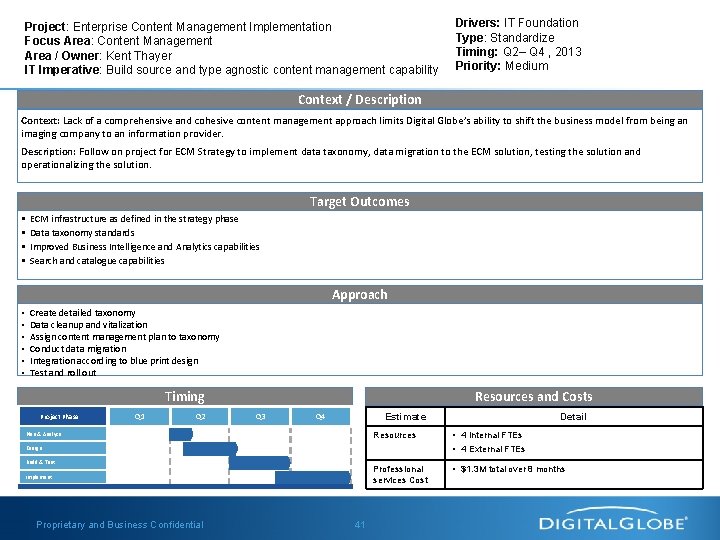Image resolution: width=720 pixels, height=540 pixels.
Task: Click the DigitalGlobe logo in the footer
Action: pos(613,519)
